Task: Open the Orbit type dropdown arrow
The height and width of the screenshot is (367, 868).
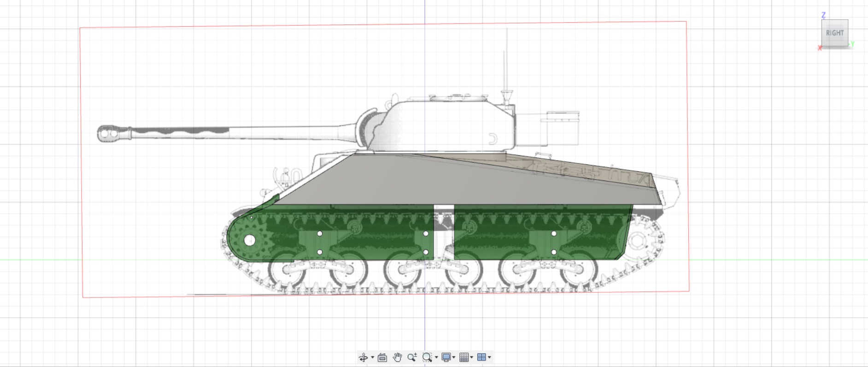Action: pos(372,357)
